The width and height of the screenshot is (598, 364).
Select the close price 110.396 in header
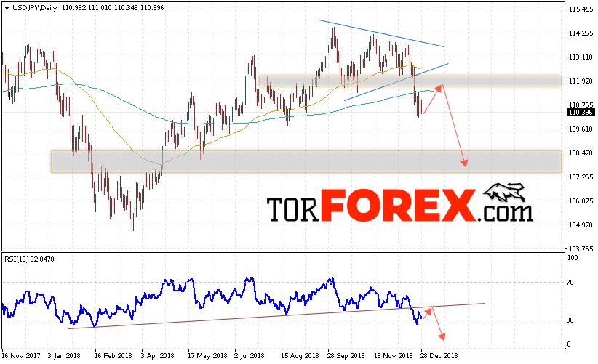pos(152,7)
